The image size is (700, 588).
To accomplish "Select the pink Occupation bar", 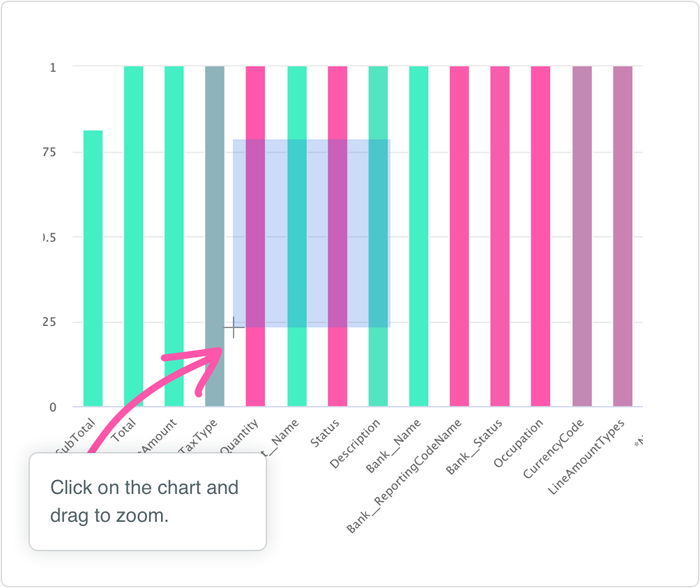I will click(x=540, y=236).
